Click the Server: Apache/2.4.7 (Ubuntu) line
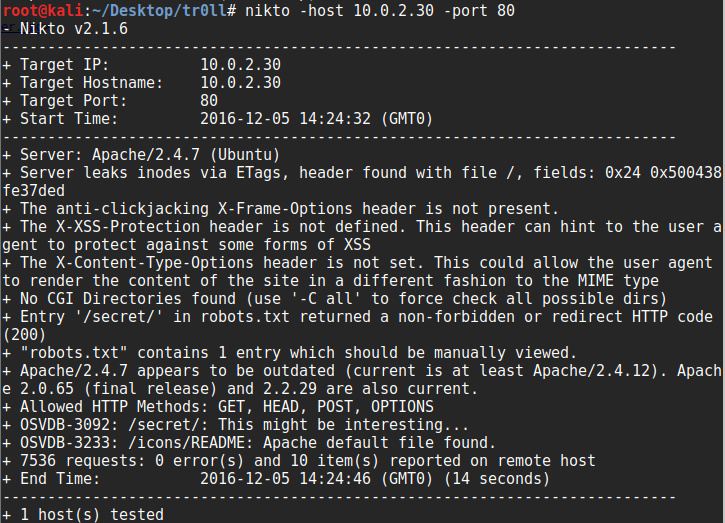725x523 pixels. (141, 154)
